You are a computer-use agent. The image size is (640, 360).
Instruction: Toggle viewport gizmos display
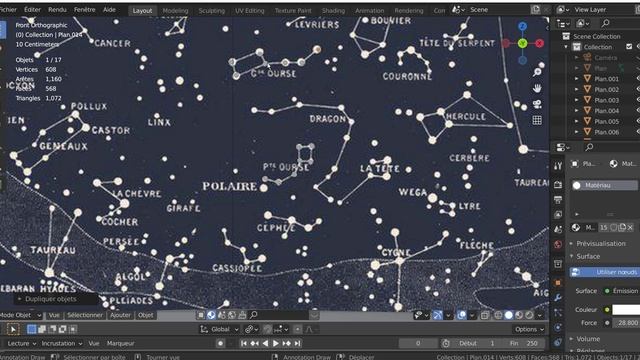[x=437, y=315]
